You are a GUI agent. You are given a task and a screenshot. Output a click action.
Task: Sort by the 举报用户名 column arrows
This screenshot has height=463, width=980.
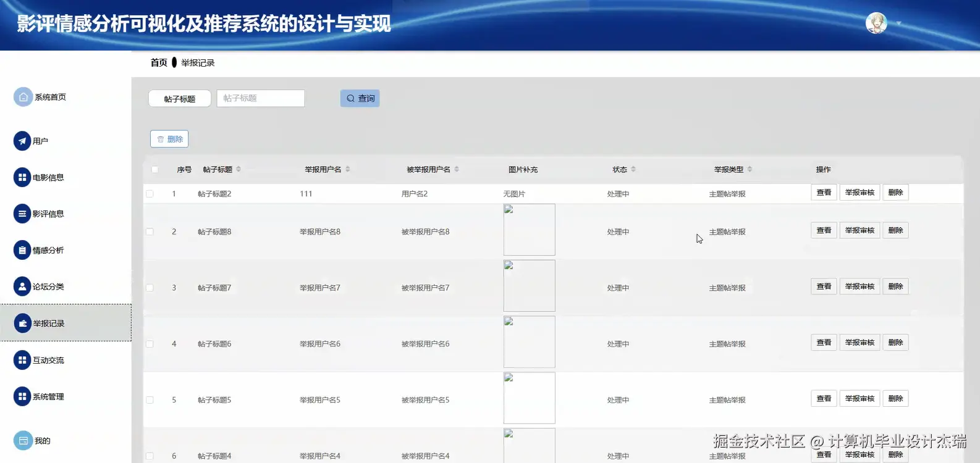pos(348,169)
